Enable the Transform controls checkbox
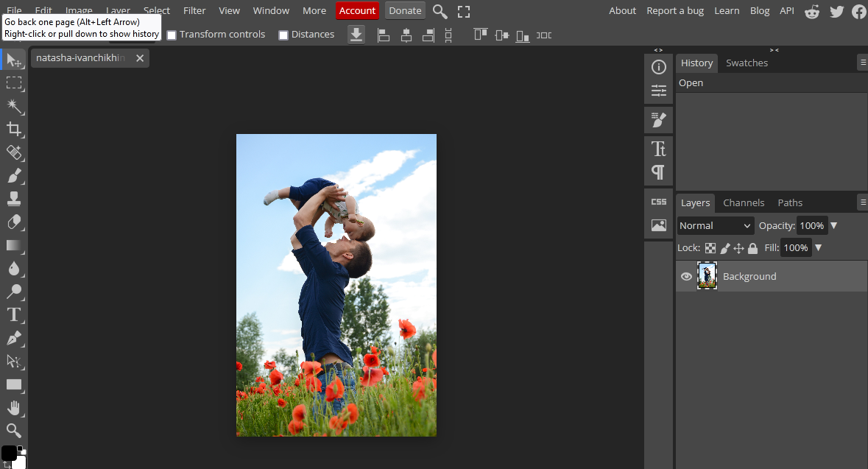 (x=172, y=35)
